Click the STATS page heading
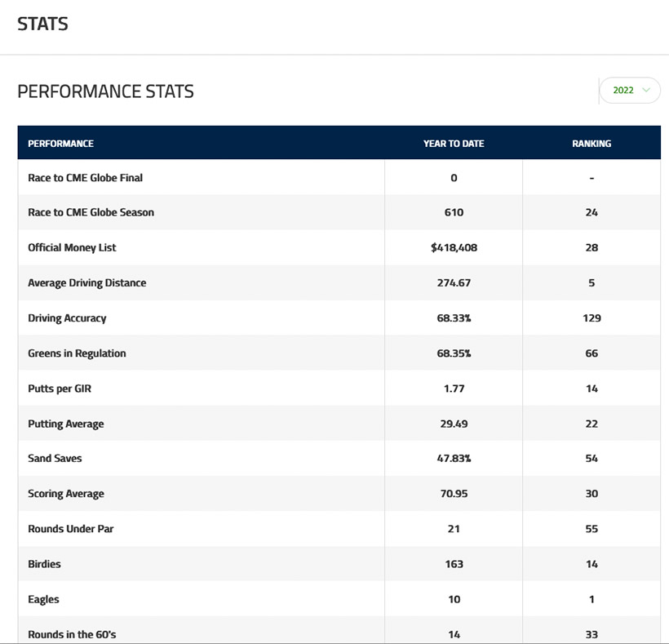Viewport: 669px width, 644px height. point(42,24)
